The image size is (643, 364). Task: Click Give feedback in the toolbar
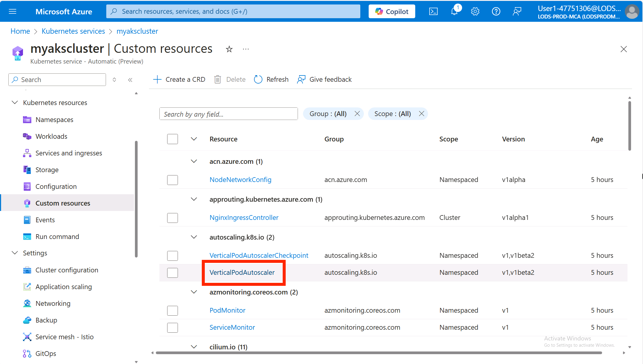click(324, 79)
